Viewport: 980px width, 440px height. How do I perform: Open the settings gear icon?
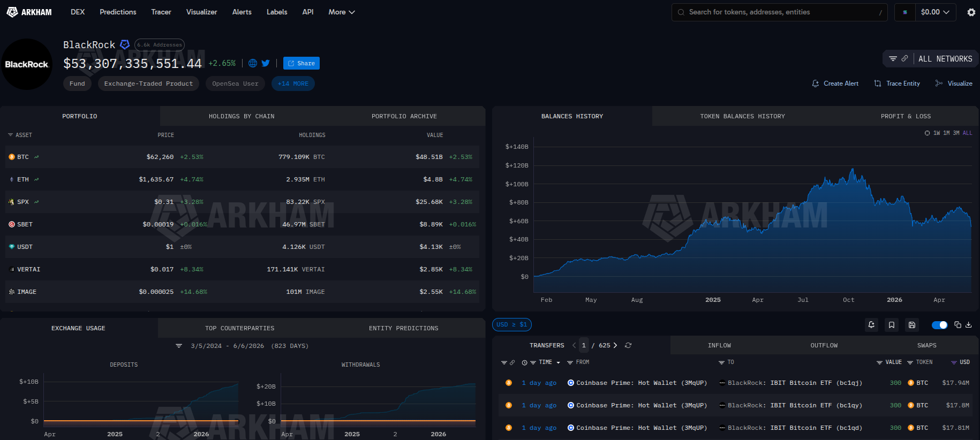[971, 12]
